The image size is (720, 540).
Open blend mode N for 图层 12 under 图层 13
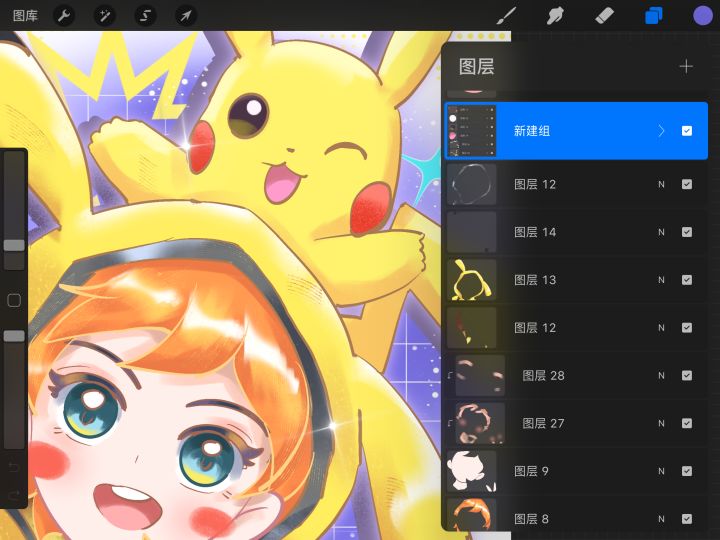pos(661,327)
